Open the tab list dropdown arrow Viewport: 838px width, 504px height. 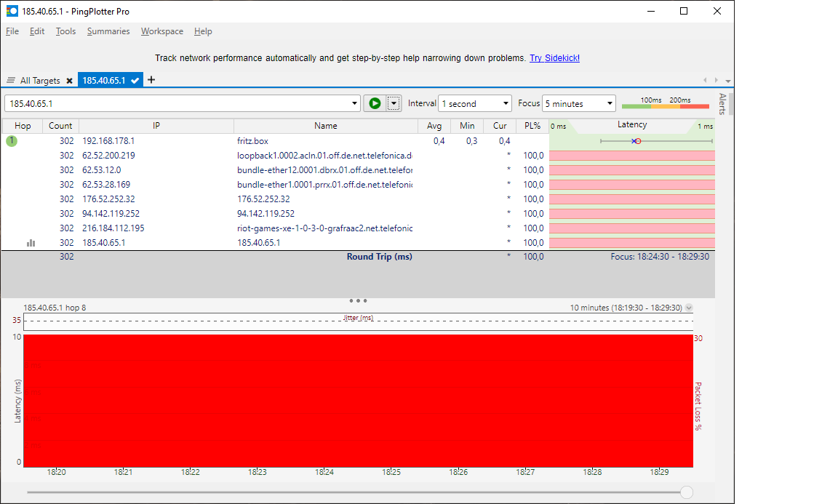(728, 81)
